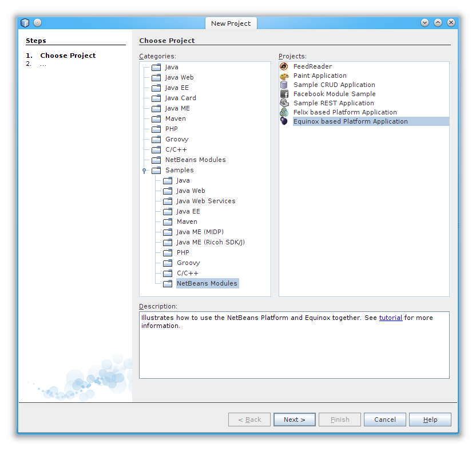Click folder icon beside Java ME (Ricoh SDK/J)
476x451 pixels.
(168, 242)
